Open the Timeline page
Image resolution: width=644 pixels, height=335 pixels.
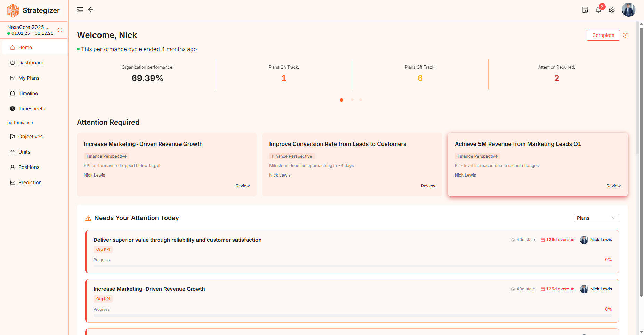(34, 93)
